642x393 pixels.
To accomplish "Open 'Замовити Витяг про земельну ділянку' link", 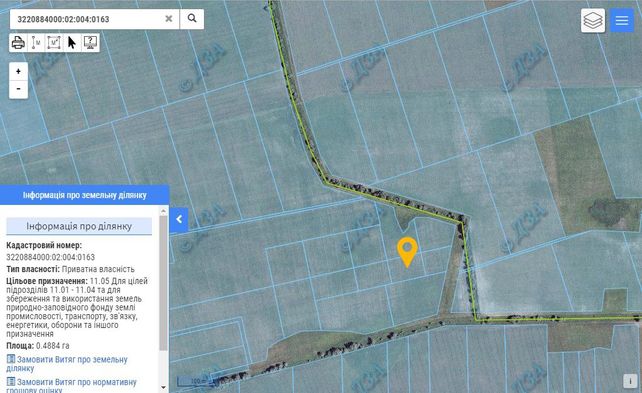I will (67, 364).
